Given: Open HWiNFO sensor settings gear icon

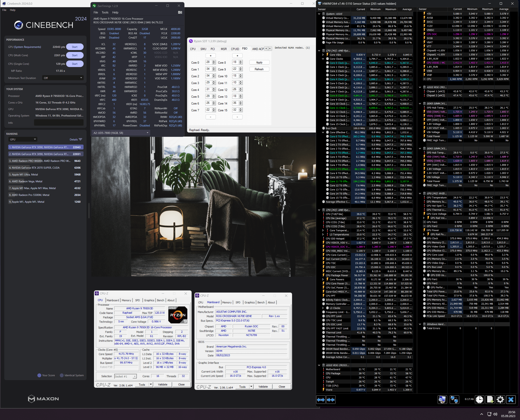Looking at the screenshot, I should pyautogui.click(x=500, y=399).
